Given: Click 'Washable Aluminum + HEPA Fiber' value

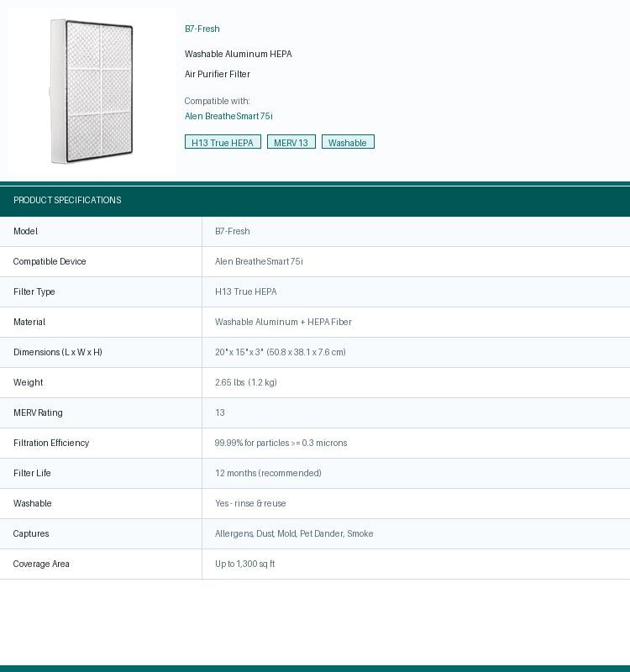Looking at the screenshot, I should pos(283,322).
